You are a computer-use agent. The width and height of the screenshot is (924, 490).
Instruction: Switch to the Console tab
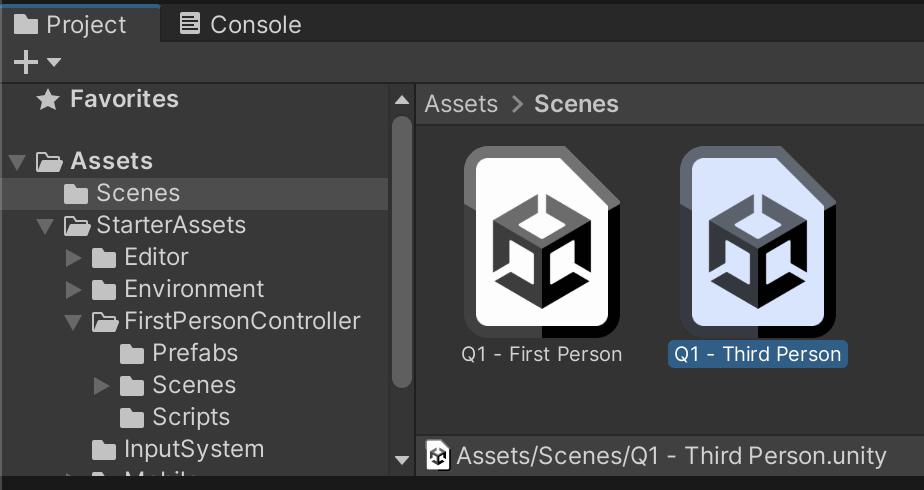(x=240, y=24)
